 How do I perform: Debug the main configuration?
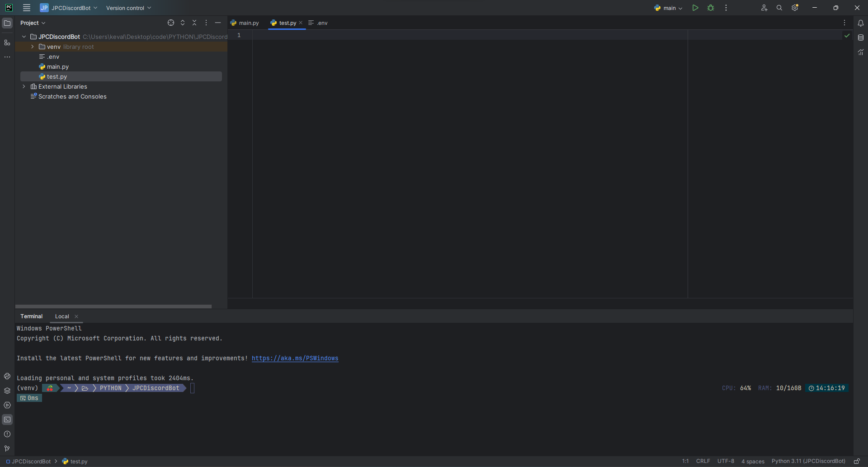[x=711, y=8]
